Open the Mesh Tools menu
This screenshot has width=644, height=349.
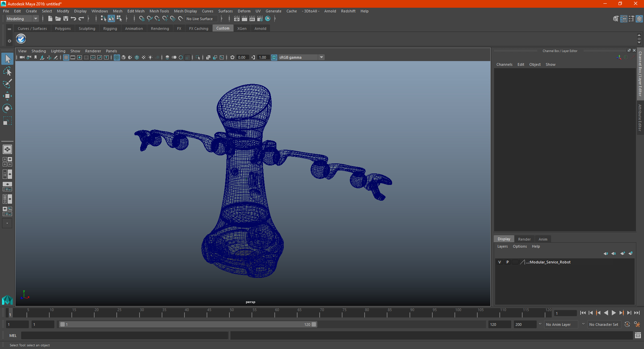tap(159, 11)
